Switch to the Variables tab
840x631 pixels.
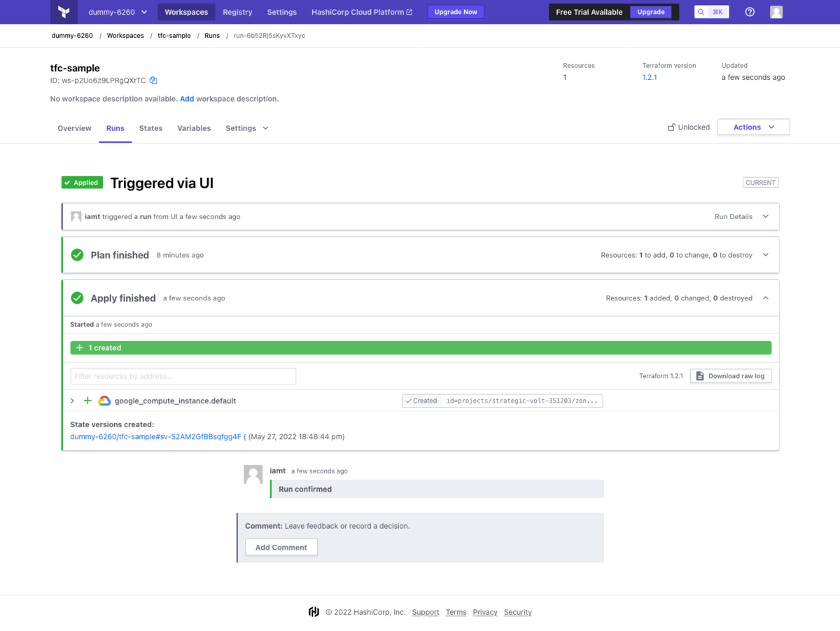(x=194, y=128)
